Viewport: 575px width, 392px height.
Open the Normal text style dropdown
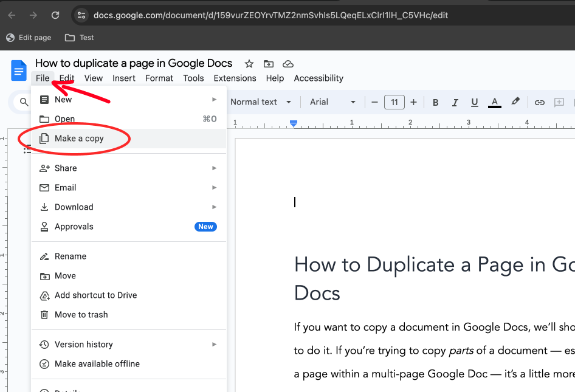[260, 102]
